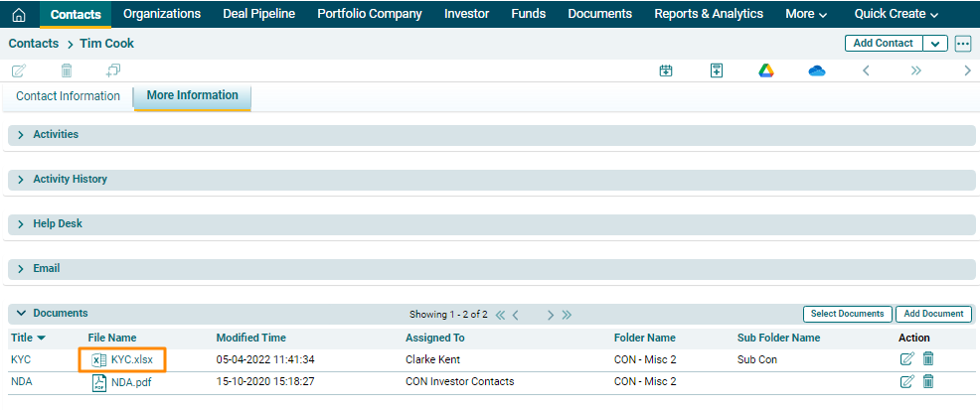
Task: Click the duplicate contact icon
Action: [x=113, y=70]
